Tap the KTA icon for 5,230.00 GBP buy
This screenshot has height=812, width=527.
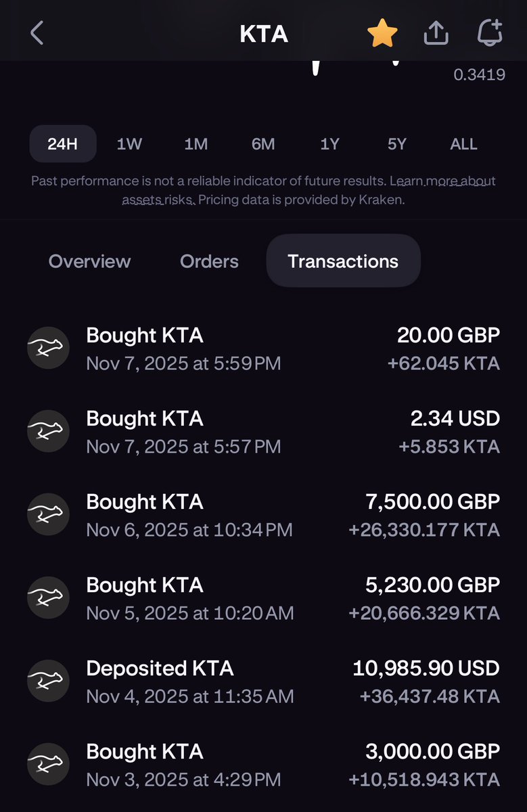click(x=48, y=598)
